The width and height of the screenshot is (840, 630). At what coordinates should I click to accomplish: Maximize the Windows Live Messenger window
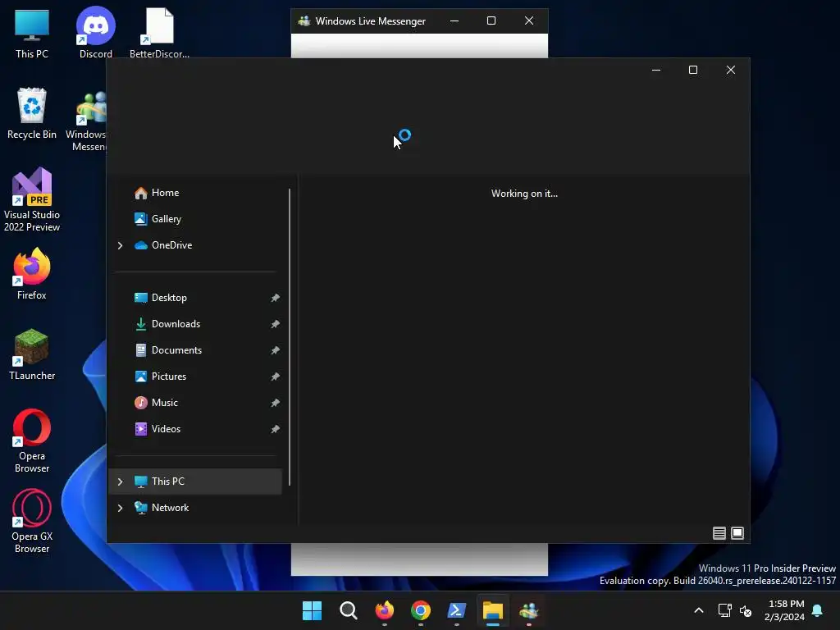coord(491,21)
